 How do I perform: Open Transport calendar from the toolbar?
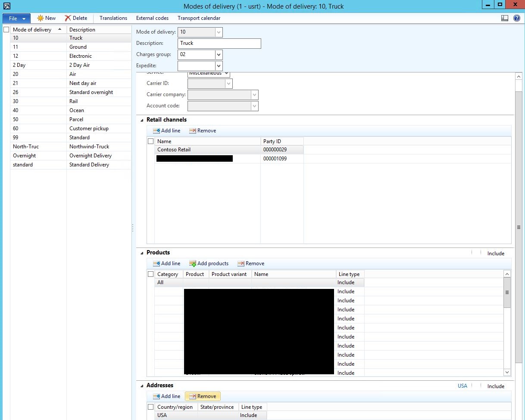[199, 18]
